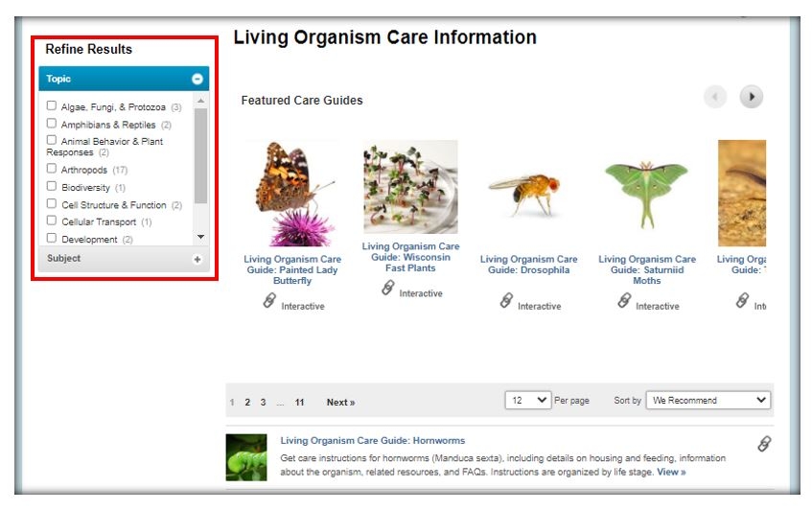Go to results page 2
Image resolution: width=812 pixels, height=511 pixels.
pyautogui.click(x=247, y=403)
